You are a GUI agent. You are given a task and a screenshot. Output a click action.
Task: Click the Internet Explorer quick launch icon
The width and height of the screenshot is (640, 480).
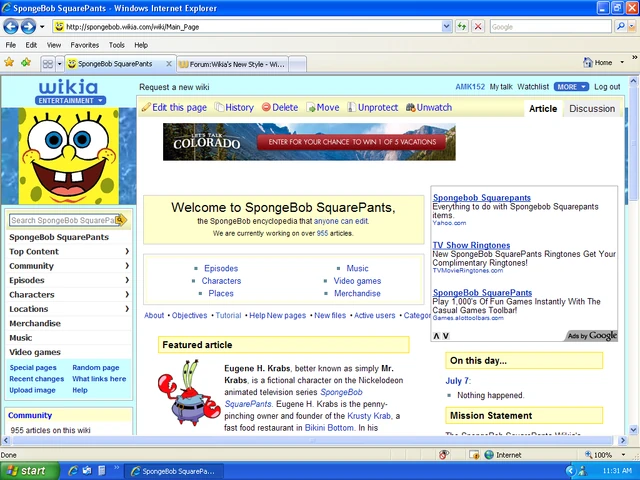point(73,471)
